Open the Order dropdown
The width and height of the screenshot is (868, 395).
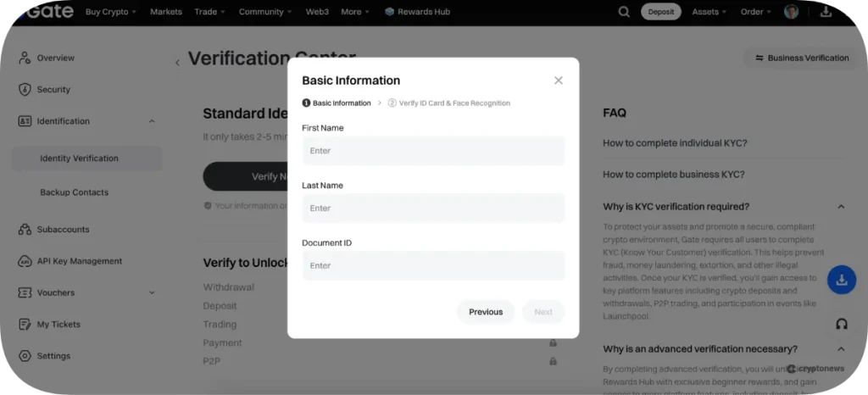pyautogui.click(x=755, y=12)
